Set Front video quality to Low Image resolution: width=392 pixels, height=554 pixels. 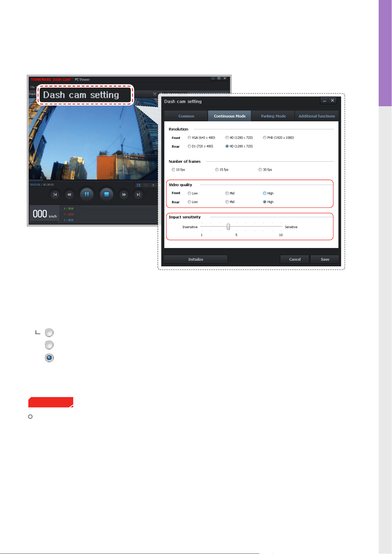[189, 193]
